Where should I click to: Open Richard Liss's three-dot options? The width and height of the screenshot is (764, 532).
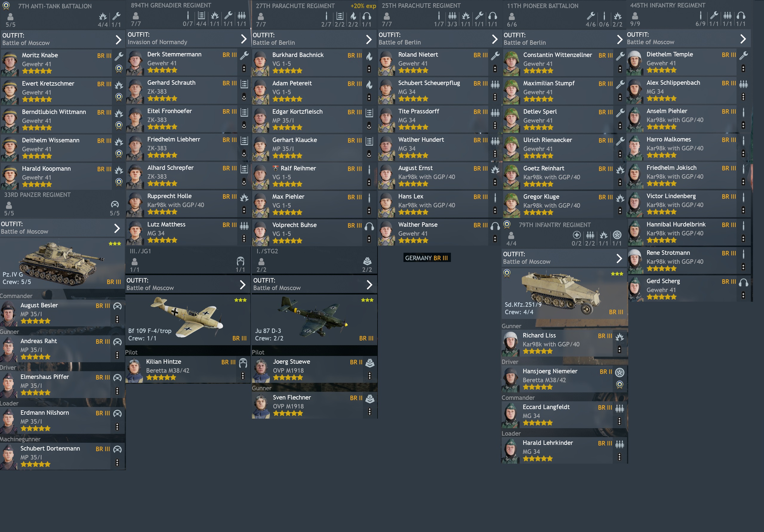pos(619,349)
